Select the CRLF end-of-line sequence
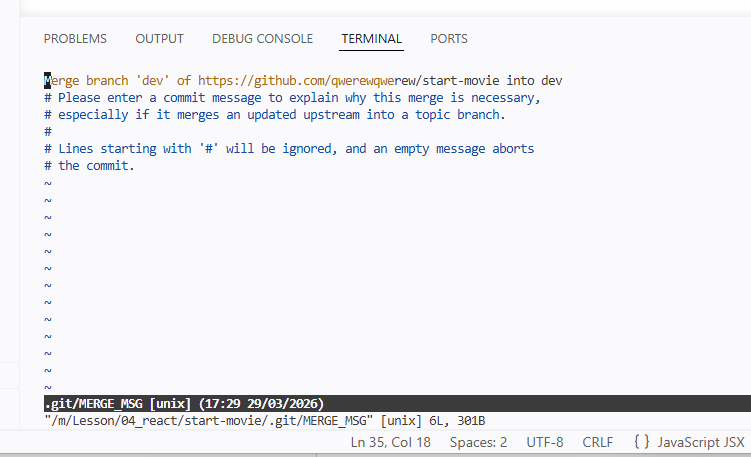The image size is (751, 457). 597,442
